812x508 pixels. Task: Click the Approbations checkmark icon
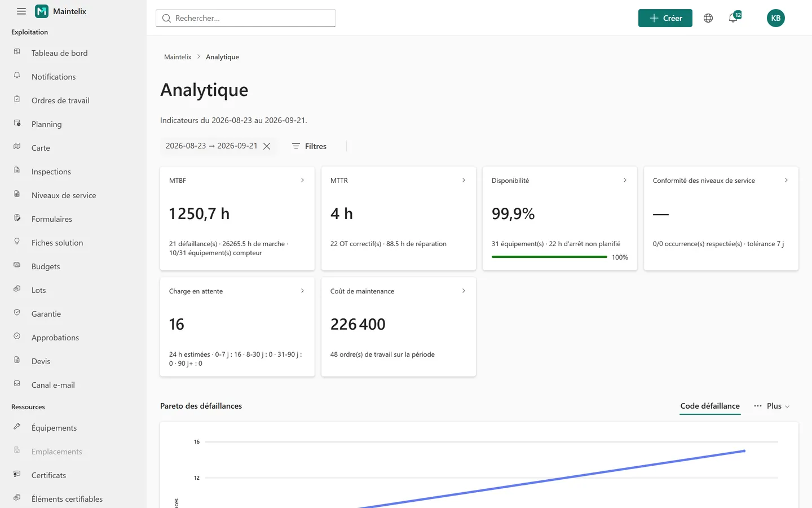tap(17, 336)
